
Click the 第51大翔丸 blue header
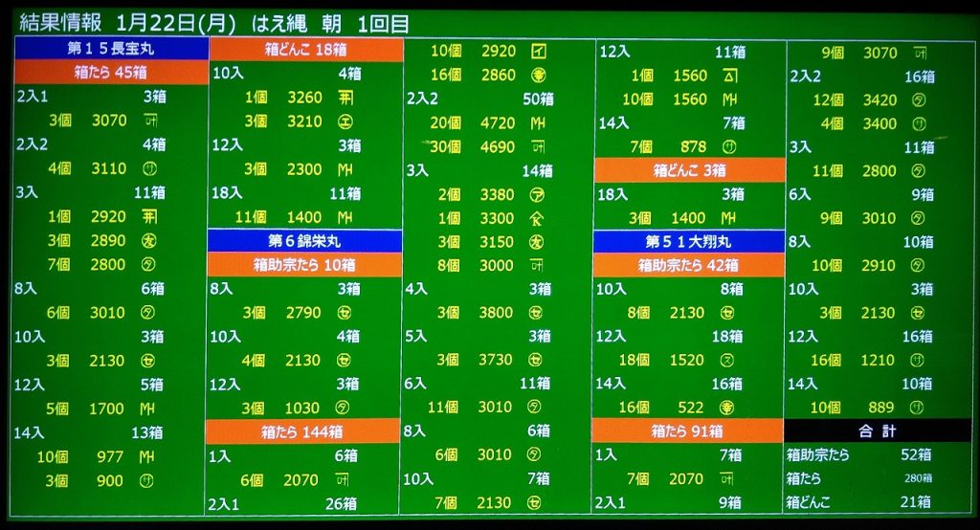(x=689, y=241)
